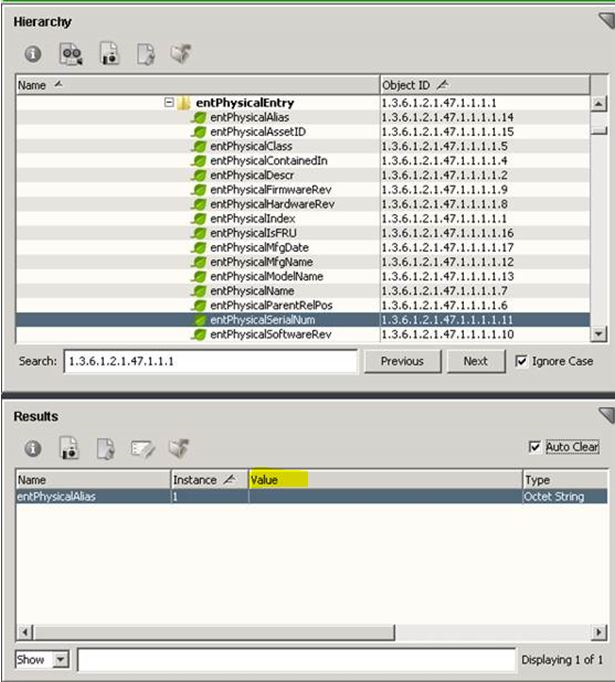Click the Previous search button
This screenshot has width=615, height=682.
[x=402, y=361]
